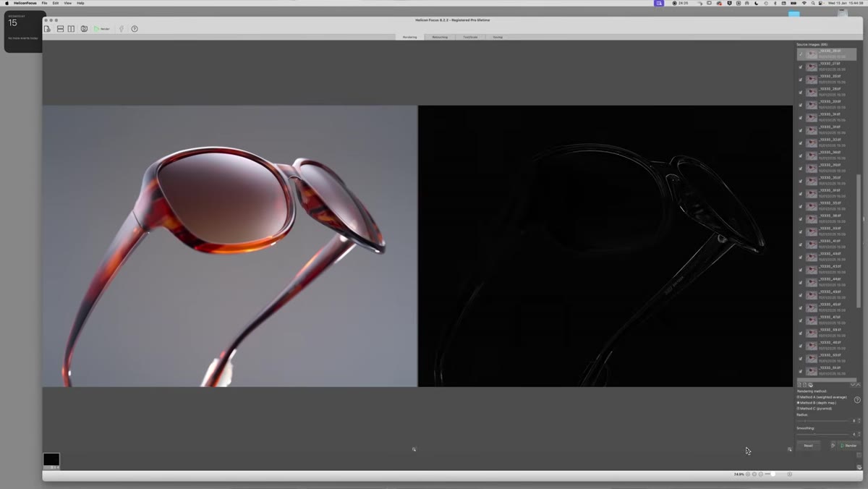Click the Radius value stepper
Viewport: 868px width, 489px height.
tap(859, 421)
